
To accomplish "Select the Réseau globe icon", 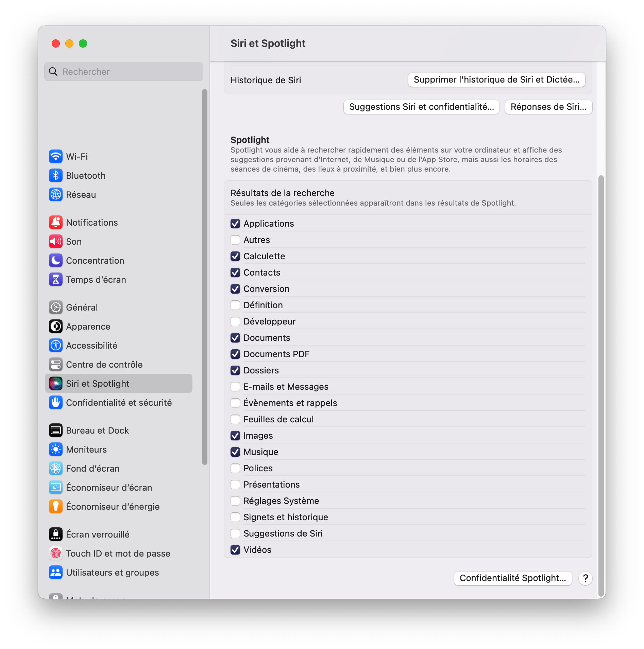I will tap(55, 194).
